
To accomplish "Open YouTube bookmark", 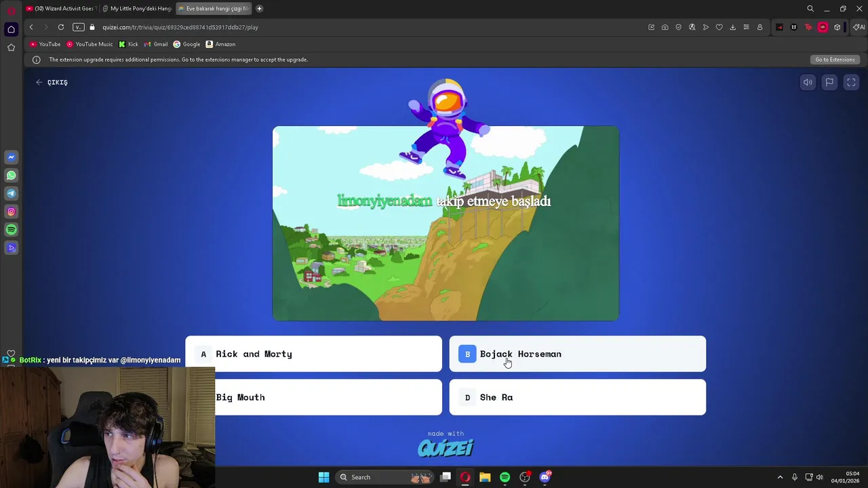I will pyautogui.click(x=45, y=44).
